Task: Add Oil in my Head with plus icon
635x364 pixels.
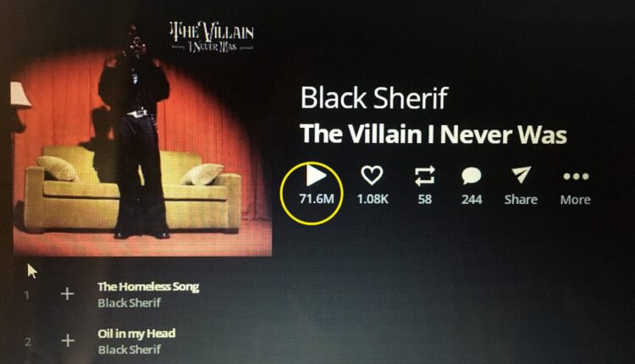Action: (x=68, y=340)
